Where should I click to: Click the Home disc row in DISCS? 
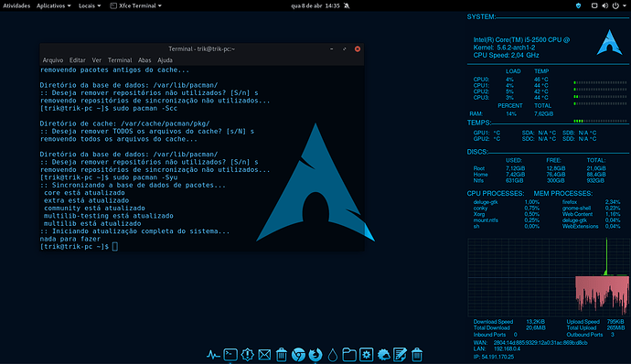(x=540, y=175)
